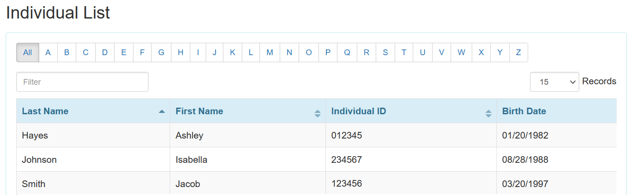
Task: Click the Individual ID sort arrows icon
Action: pos(488,113)
